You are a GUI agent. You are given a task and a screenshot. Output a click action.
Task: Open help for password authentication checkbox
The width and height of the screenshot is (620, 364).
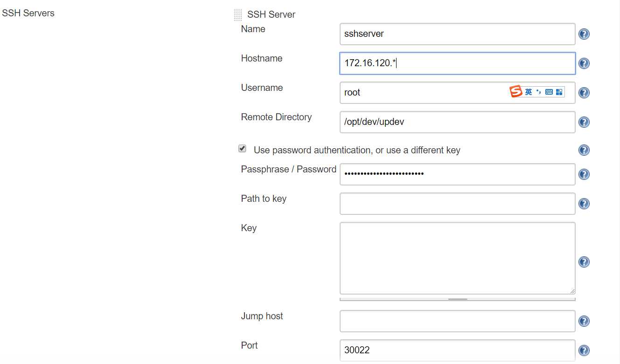(x=584, y=150)
